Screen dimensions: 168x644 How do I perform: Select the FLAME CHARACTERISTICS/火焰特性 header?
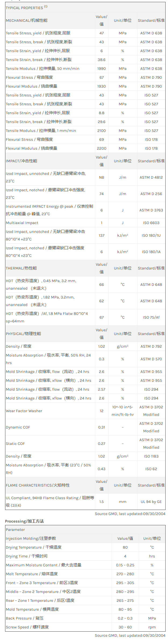[x=38, y=485]
